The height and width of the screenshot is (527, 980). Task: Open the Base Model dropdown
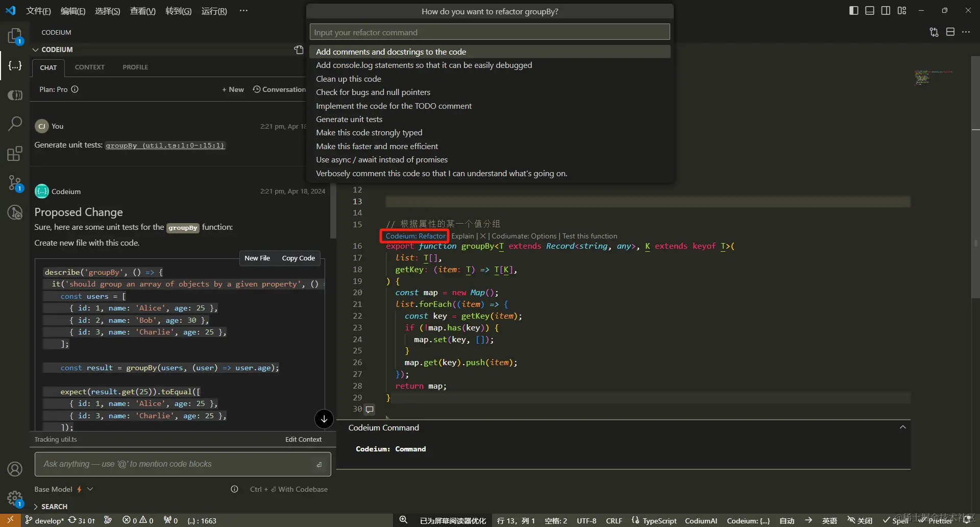pyautogui.click(x=64, y=489)
